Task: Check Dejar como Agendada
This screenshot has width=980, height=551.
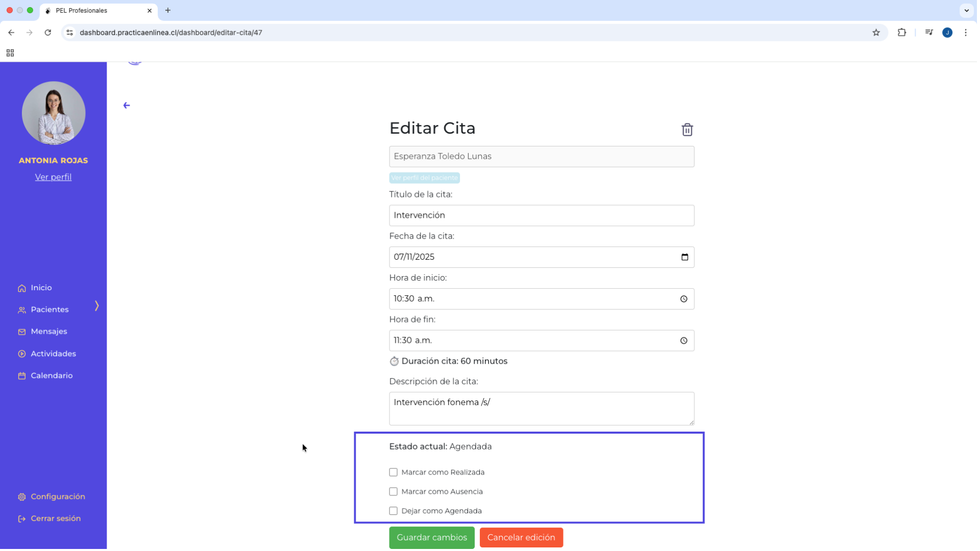Action: pyautogui.click(x=394, y=512)
